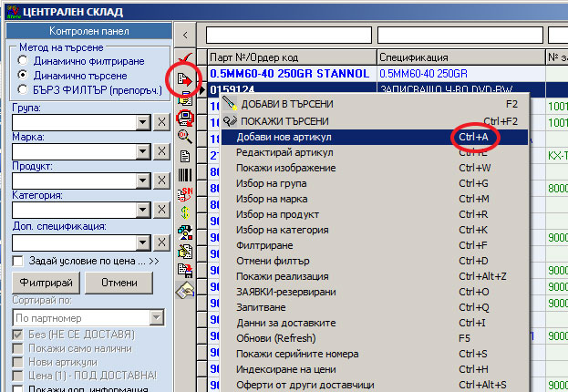The image size is (568, 392).
Task: Toggle Цена (1) - ПОД ДОСТАВНА checkbox
Action: pyautogui.click(x=17, y=376)
